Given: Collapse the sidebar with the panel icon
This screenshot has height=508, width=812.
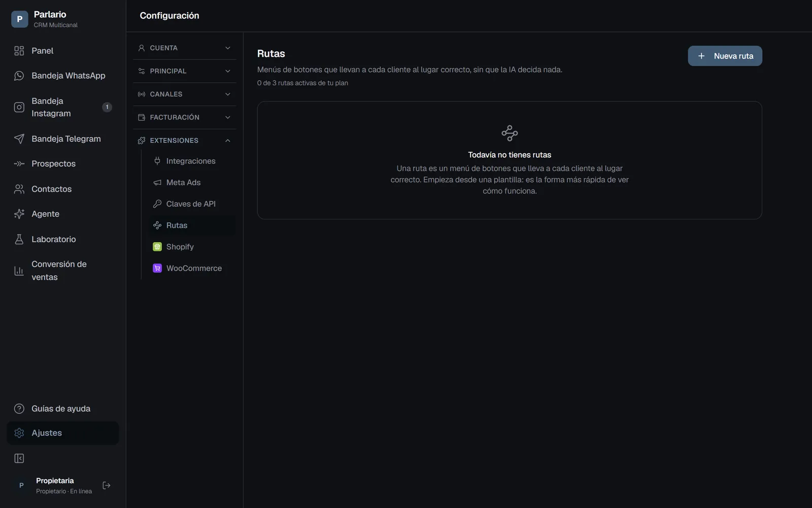Looking at the screenshot, I should click(19, 459).
